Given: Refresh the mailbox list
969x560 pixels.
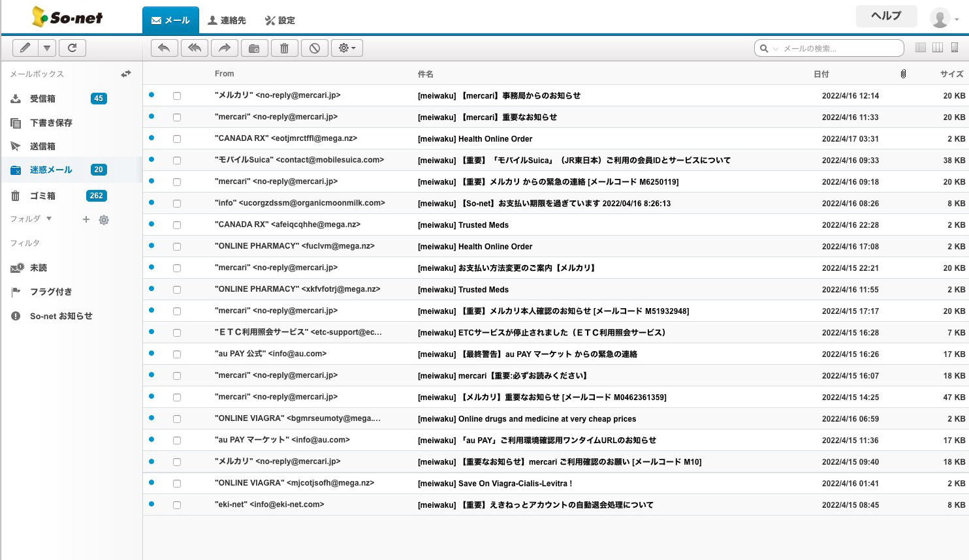Looking at the screenshot, I should (72, 48).
